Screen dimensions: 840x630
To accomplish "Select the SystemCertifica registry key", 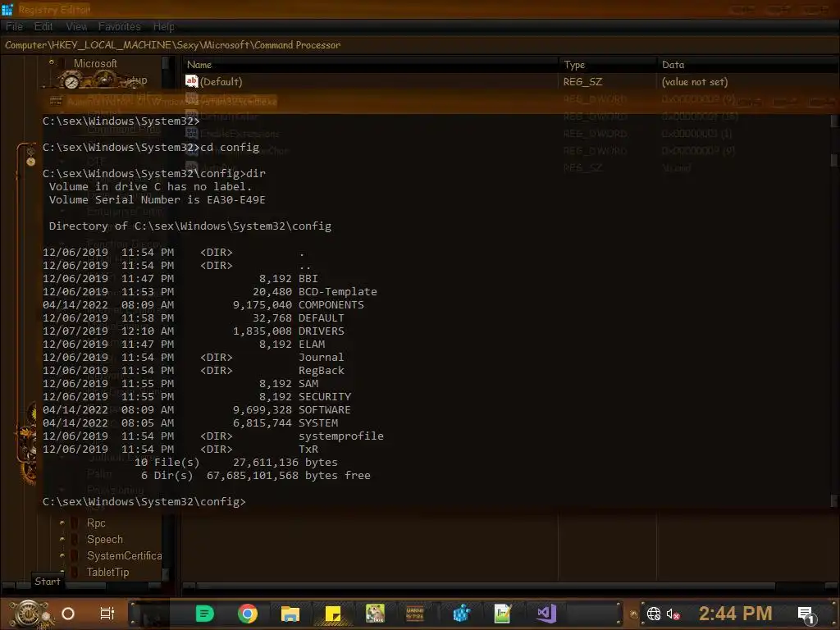I will 125,556.
